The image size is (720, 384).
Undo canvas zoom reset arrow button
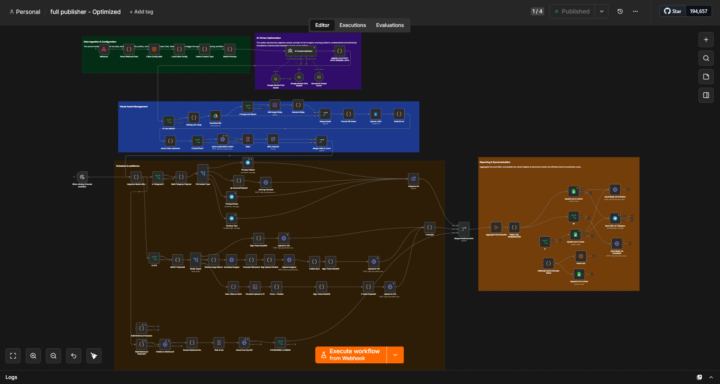pyautogui.click(x=73, y=356)
